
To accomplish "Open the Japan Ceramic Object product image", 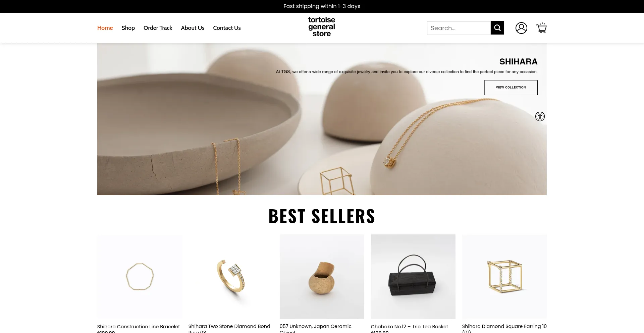I will (x=322, y=276).
